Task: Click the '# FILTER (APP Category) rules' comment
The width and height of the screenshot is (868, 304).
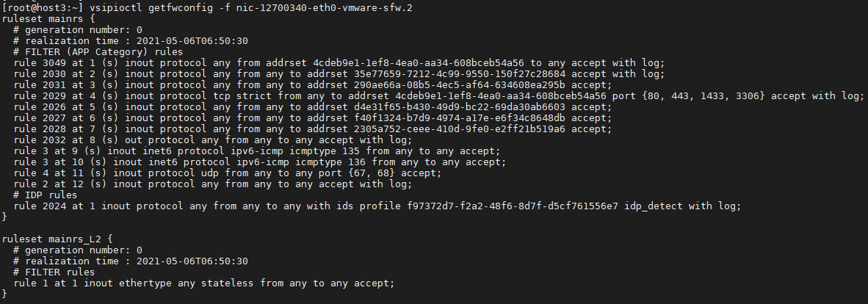Action: tap(98, 52)
